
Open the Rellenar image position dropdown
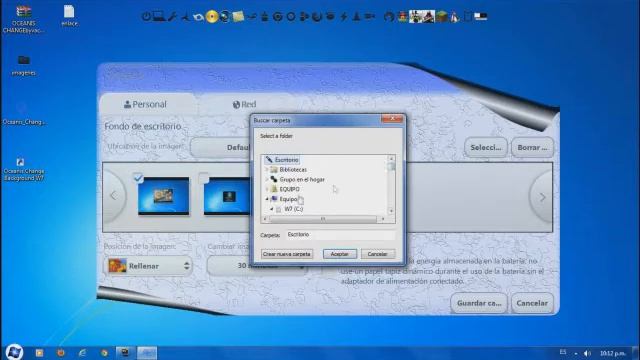point(148,266)
